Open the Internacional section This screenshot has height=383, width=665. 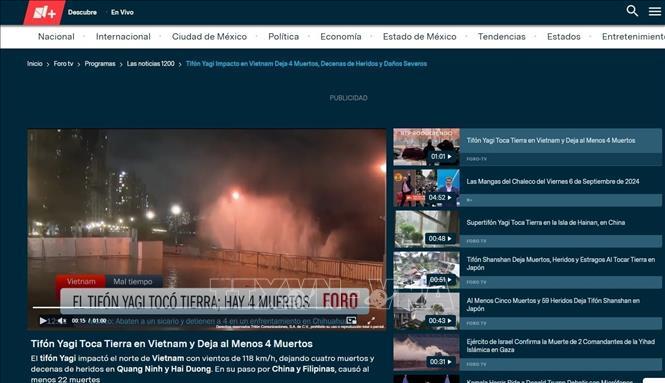[123, 37]
